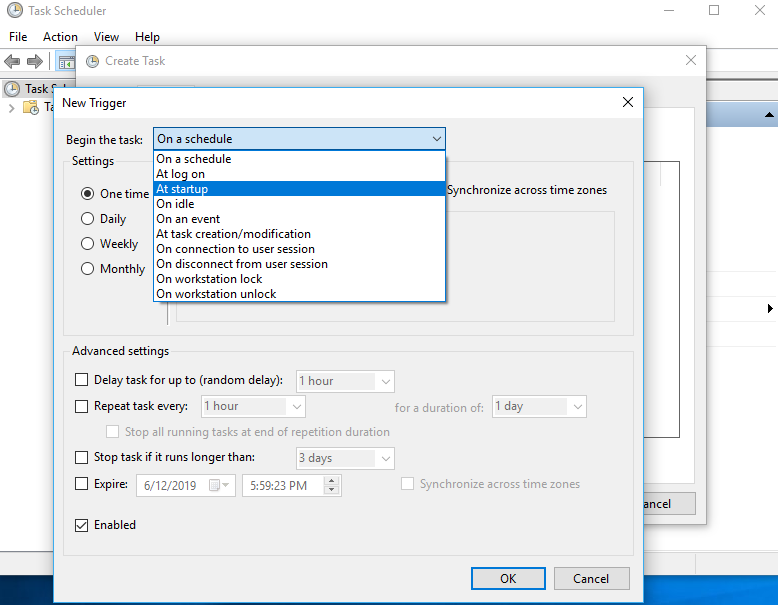Click the right-pointing arrow in the Actions pane
The width and height of the screenshot is (778, 605).
tap(770, 308)
